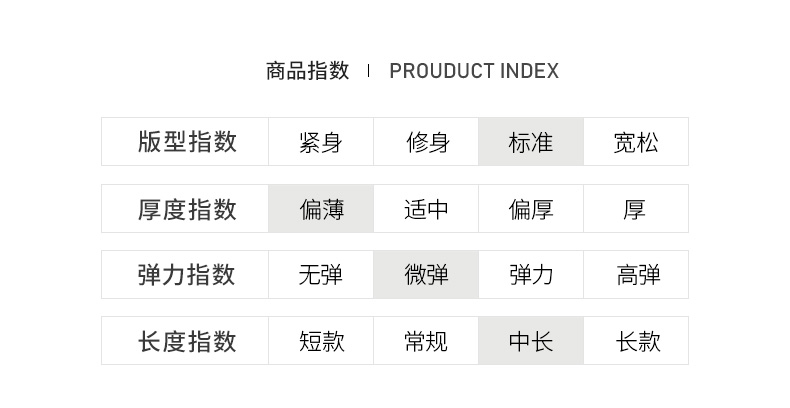Choose the 高弹 elasticity option
Screen dimensions: 790x408
point(636,275)
